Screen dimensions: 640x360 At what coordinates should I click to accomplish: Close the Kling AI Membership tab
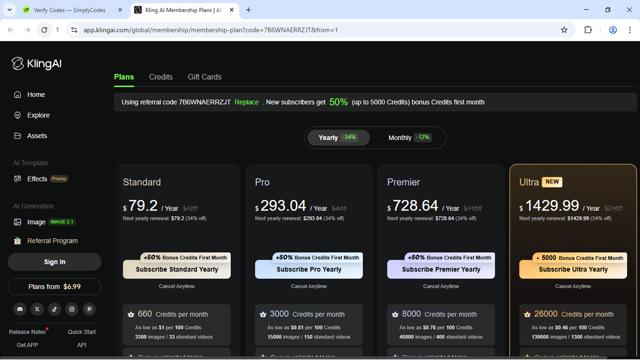(x=231, y=10)
